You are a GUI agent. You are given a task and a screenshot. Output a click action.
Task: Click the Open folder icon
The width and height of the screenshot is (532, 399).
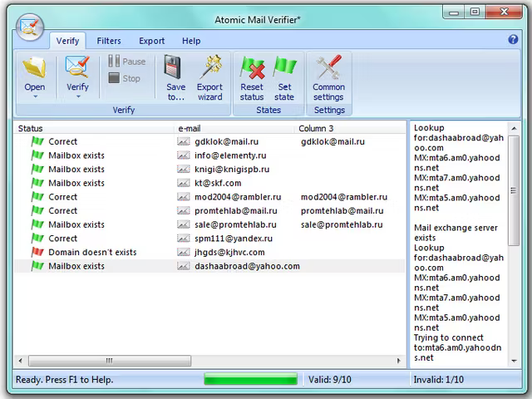[x=35, y=68]
